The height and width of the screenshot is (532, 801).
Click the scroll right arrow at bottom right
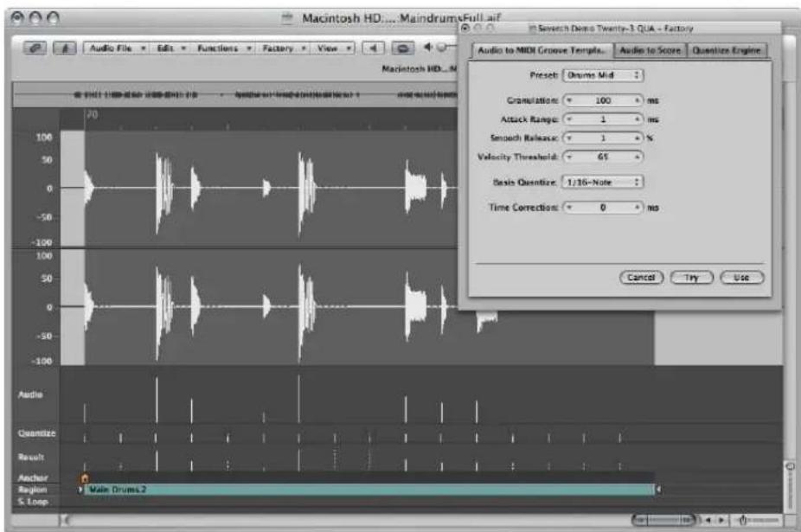[721, 520]
